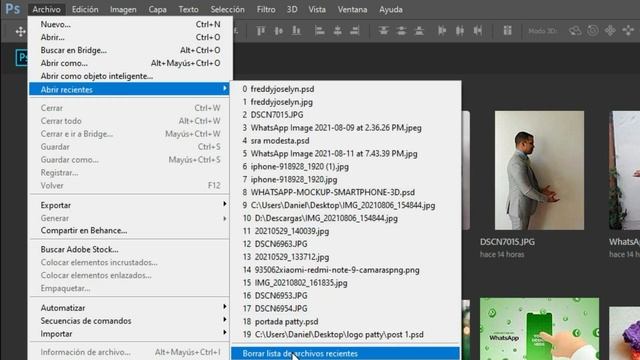Open WHATSAPP-MOCKUP-SMARTPHONE-3D.psd
The image size is (640, 360).
click(345, 192)
